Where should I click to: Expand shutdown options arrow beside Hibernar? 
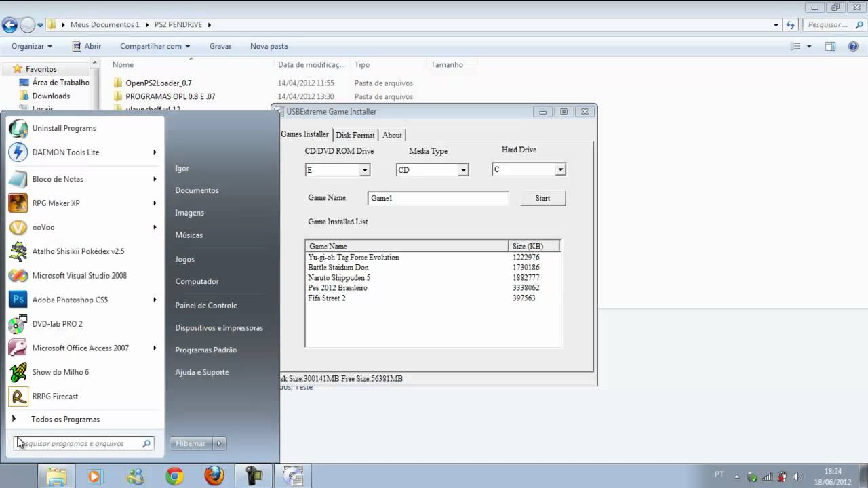pos(218,443)
